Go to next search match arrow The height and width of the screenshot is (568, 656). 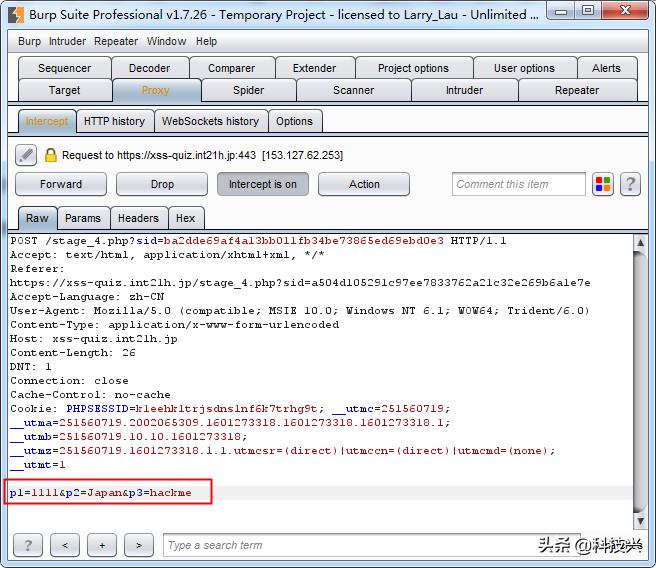pos(138,545)
